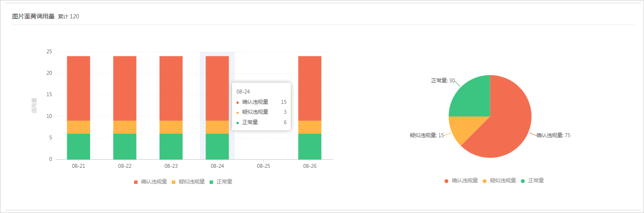The width and height of the screenshot is (644, 213).
Task: Click red segment of 08-23 bar
Action: (171, 88)
